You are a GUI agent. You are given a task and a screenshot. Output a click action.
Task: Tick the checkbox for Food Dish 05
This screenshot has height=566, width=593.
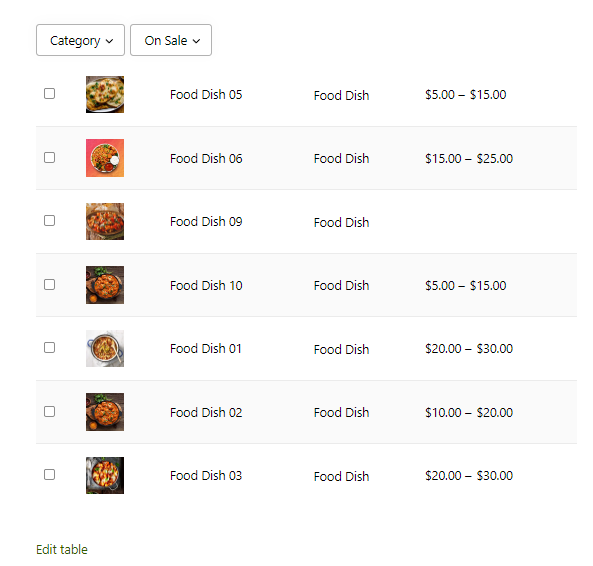(50, 93)
